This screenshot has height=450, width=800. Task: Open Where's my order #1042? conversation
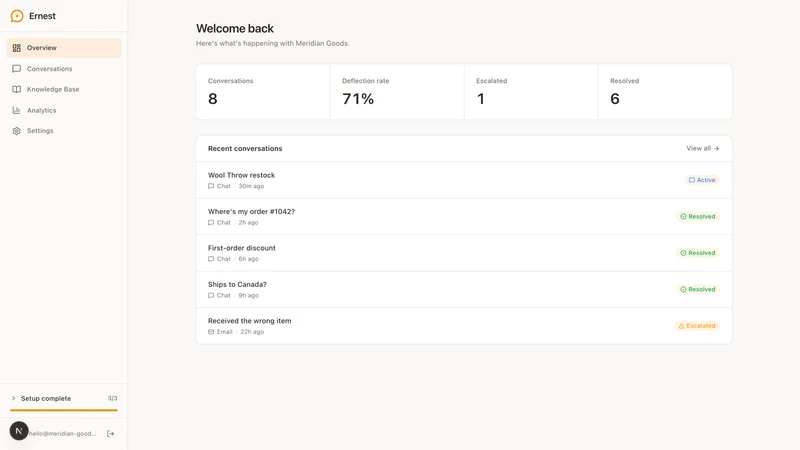464,217
